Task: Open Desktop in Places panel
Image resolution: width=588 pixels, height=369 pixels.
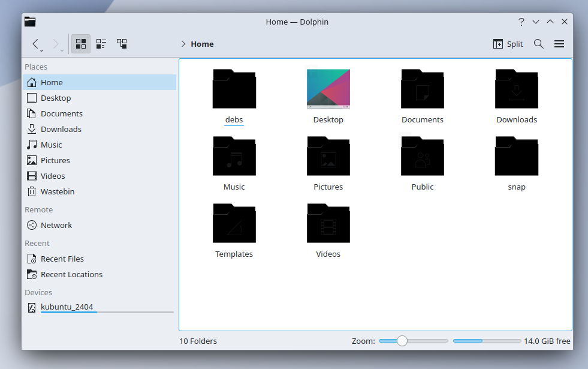Action: coord(99,98)
